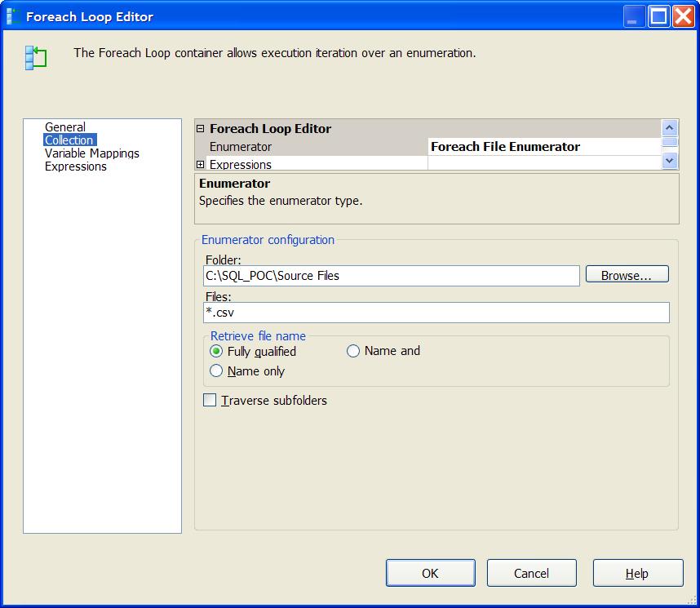Open the Variable Mappings page
Screen dimensions: 700x608
92,153
